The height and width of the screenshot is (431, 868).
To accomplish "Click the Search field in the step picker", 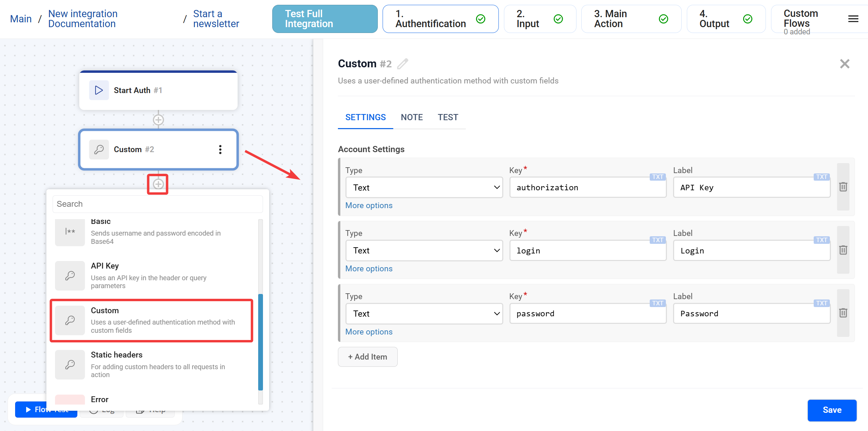I will 157,204.
